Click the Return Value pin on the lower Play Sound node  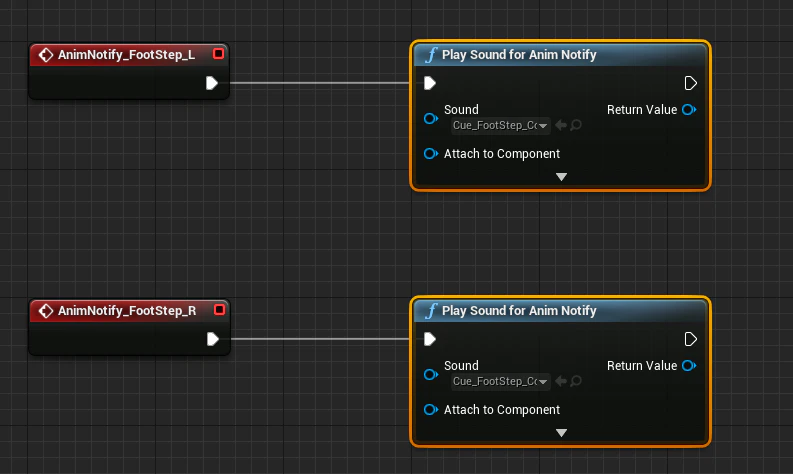tap(689, 365)
